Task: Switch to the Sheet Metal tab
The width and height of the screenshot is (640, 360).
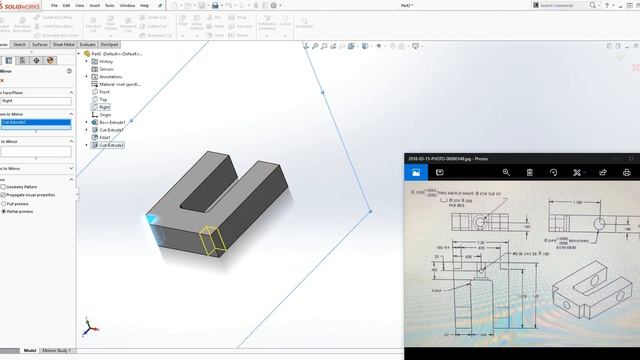Action: pos(64,44)
